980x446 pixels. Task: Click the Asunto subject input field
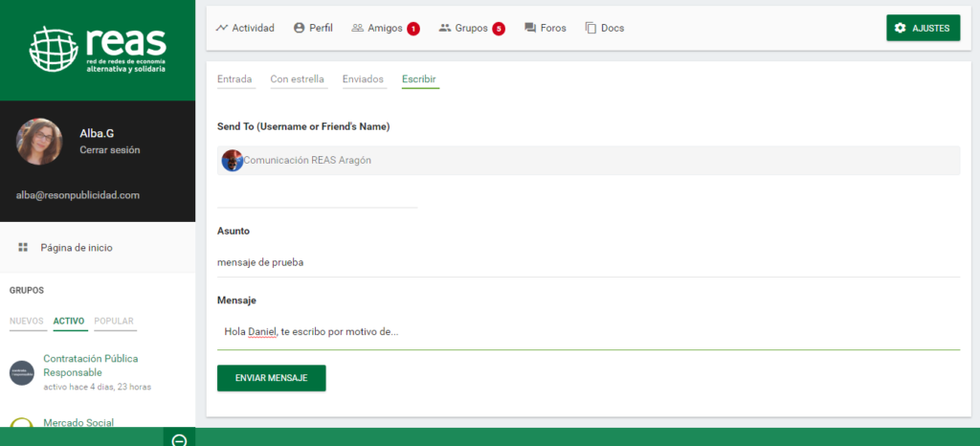tap(588, 261)
